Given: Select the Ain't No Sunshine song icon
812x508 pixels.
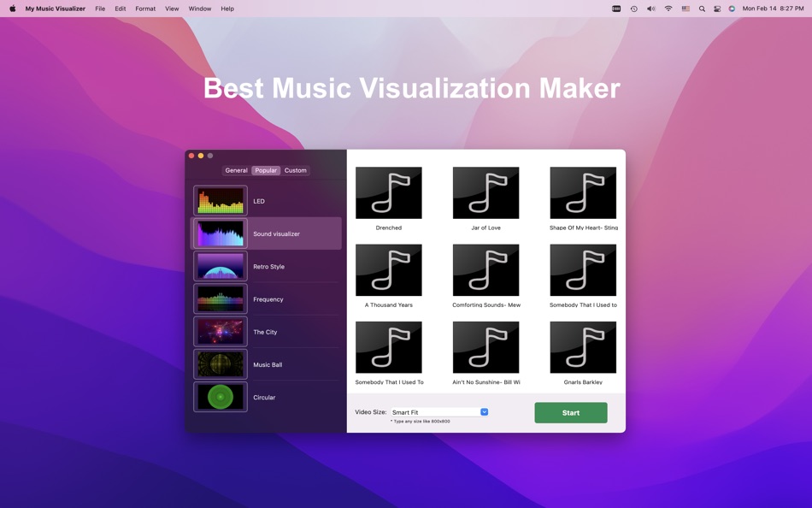Looking at the screenshot, I should (485, 347).
